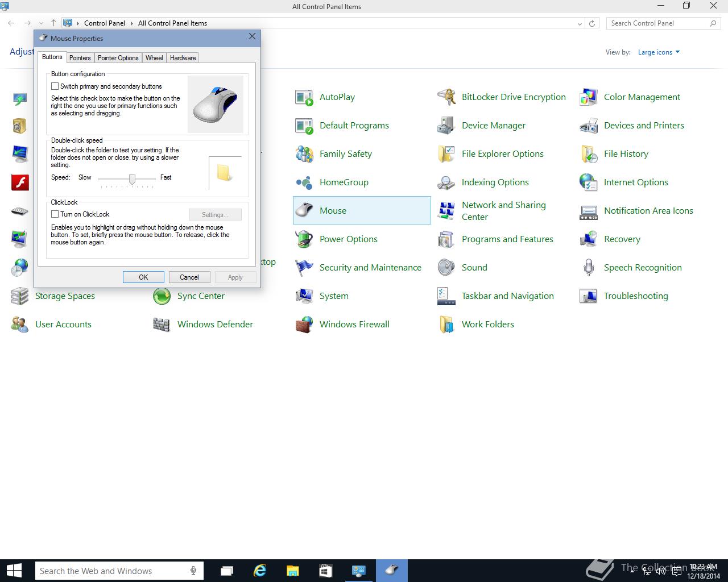
Task: Open Programs and Features icon
Action: [x=446, y=239]
